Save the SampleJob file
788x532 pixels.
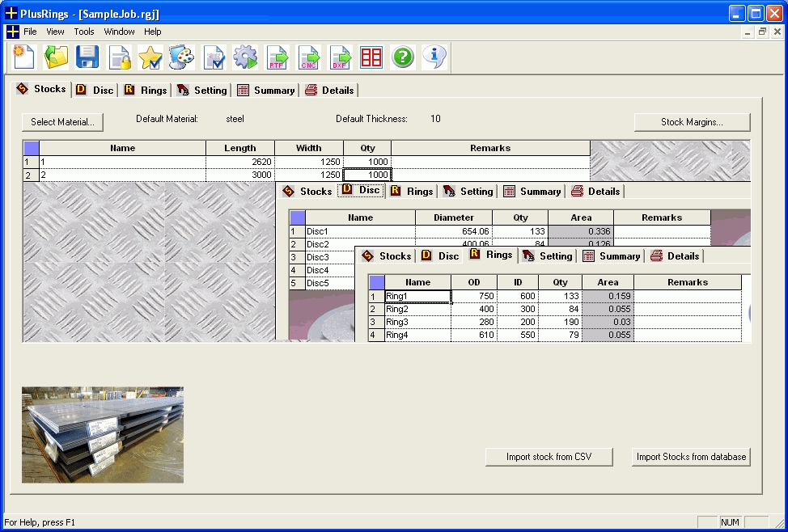(x=87, y=57)
